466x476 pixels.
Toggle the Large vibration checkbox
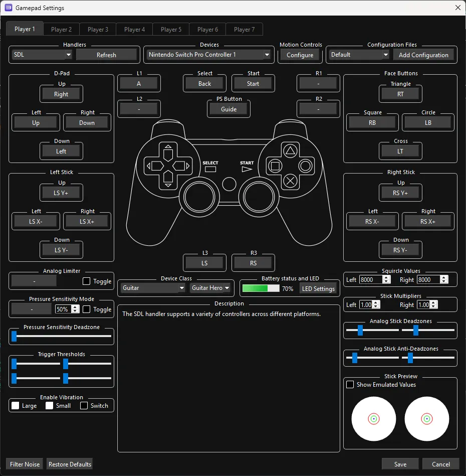[16, 406]
